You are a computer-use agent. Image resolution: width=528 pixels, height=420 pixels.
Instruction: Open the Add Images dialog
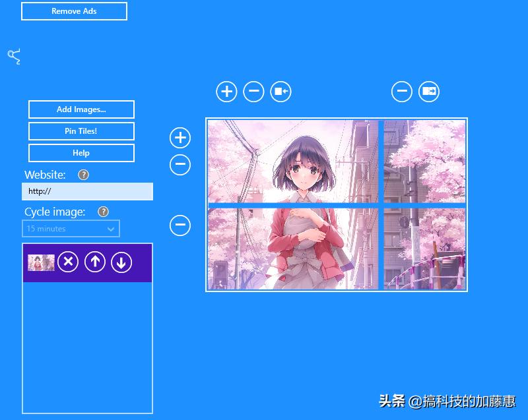81,109
